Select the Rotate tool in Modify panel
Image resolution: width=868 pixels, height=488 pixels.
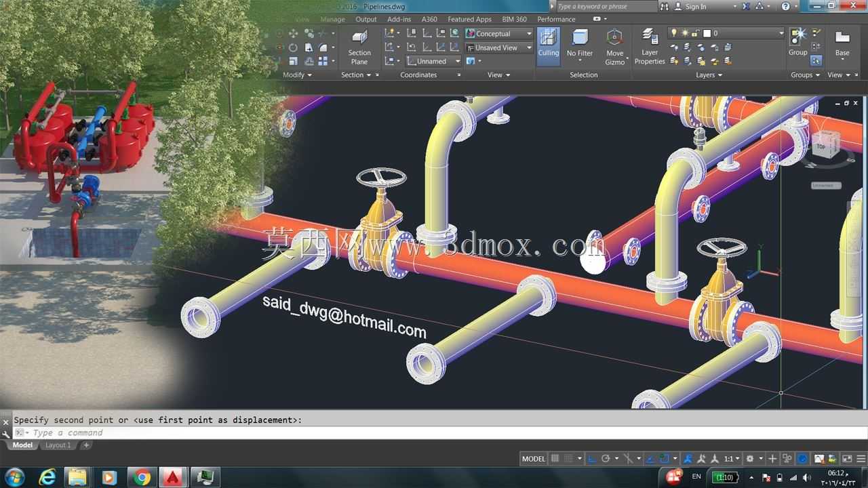pos(293,47)
